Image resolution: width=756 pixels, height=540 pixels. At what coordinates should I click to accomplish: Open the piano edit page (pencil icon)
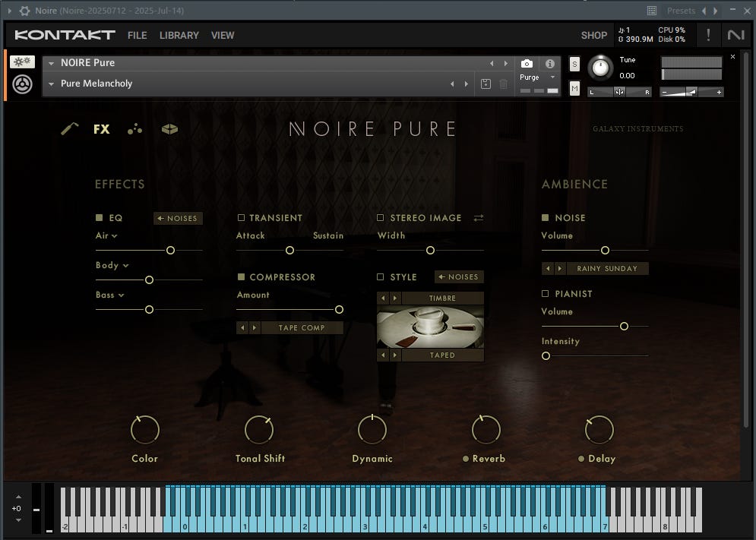(70, 128)
